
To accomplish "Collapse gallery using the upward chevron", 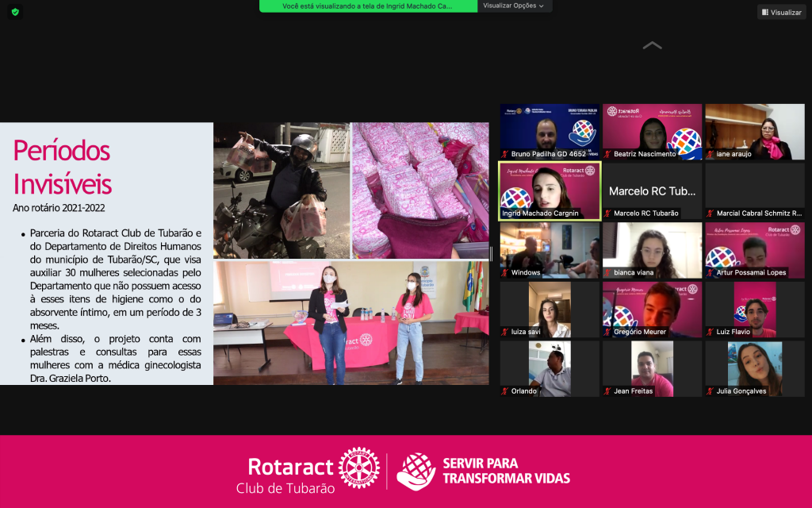I will [652, 46].
